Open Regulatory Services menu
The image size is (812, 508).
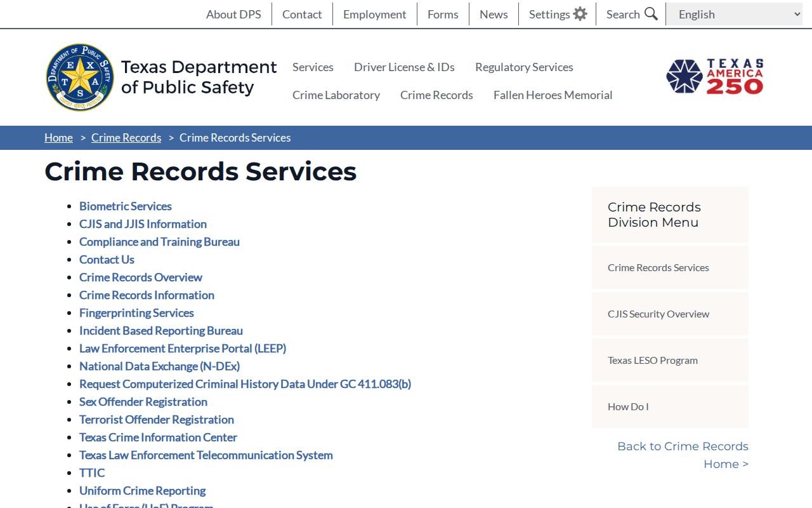(x=524, y=67)
